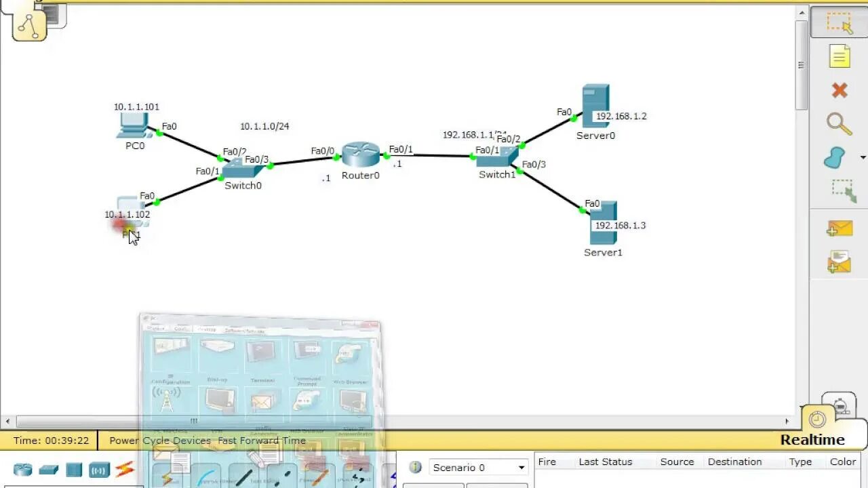This screenshot has height=488, width=868.
Task: Click the Destination column header
Action: (734, 462)
